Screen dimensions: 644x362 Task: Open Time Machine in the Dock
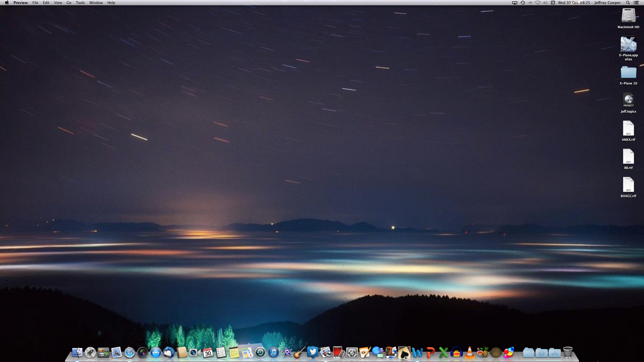point(260,352)
